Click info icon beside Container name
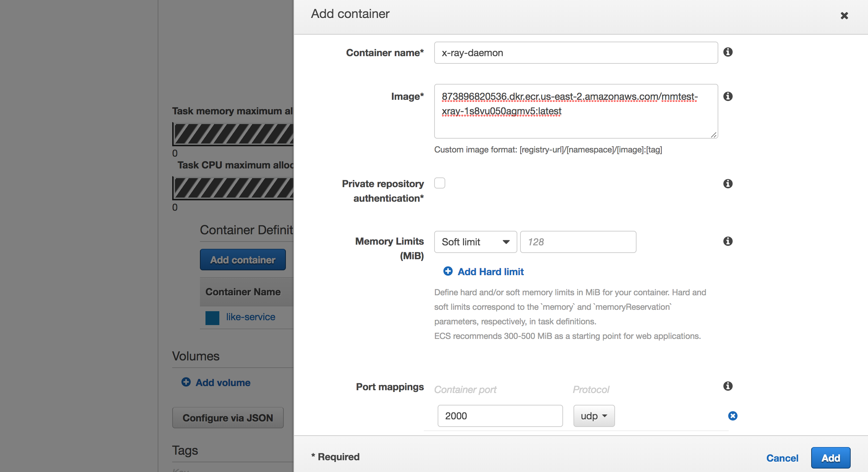868x472 pixels. coord(728,52)
